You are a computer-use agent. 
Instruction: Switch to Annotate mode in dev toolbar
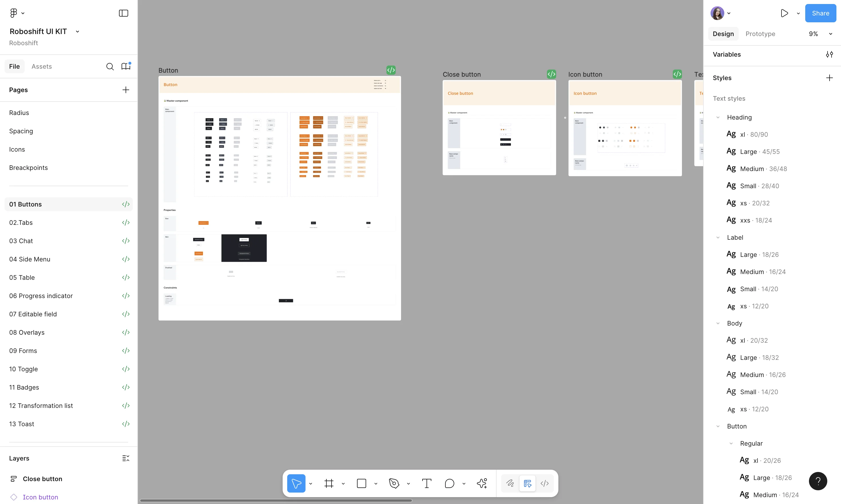tap(510, 483)
